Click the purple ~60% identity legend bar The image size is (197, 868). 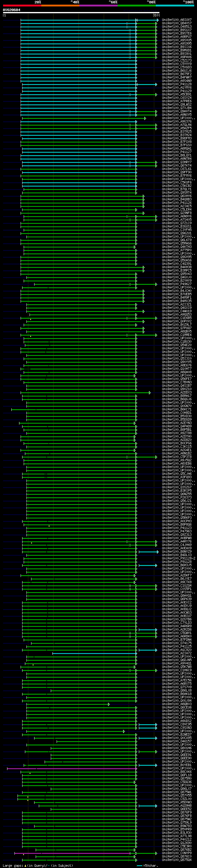coord(98,6)
